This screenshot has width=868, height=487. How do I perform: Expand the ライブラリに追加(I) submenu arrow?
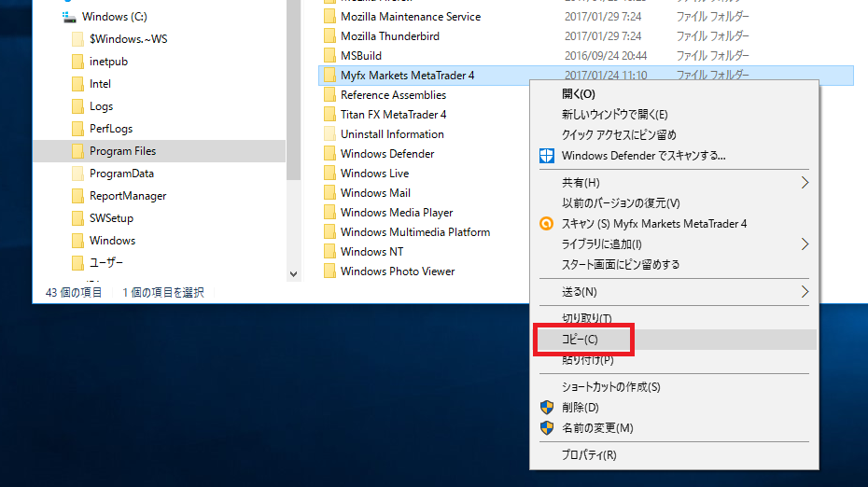coord(805,244)
